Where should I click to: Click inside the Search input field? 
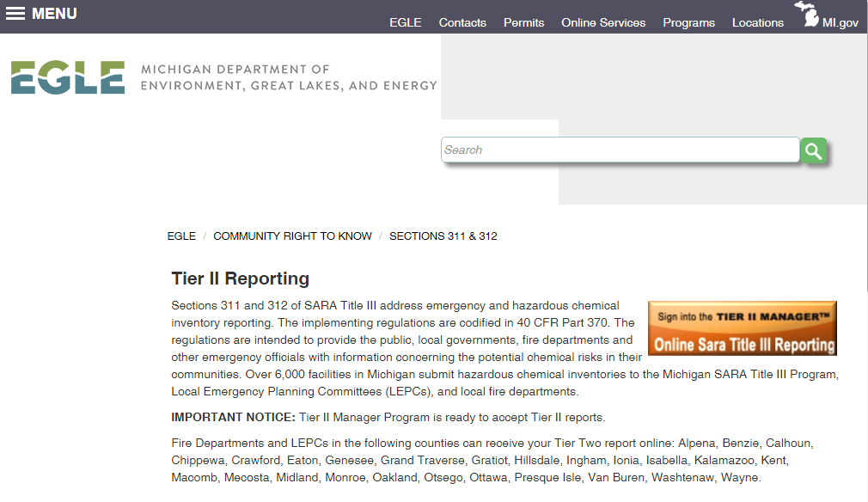[620, 150]
